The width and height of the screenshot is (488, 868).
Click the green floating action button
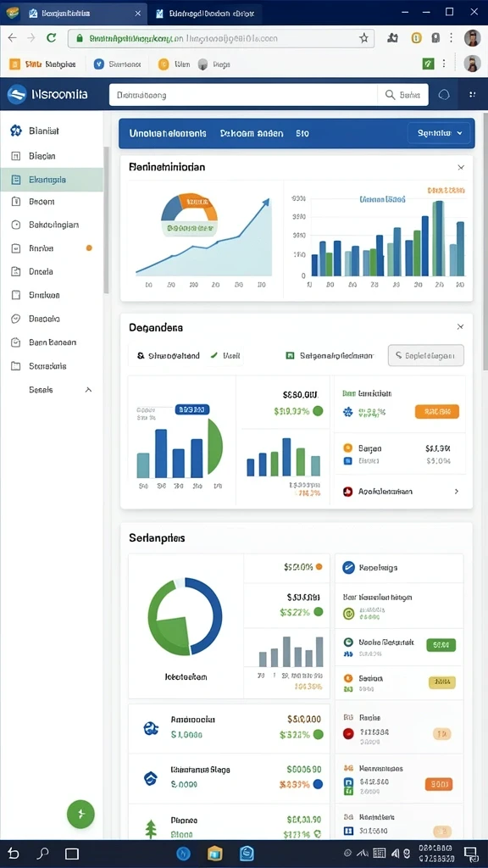tap(80, 813)
